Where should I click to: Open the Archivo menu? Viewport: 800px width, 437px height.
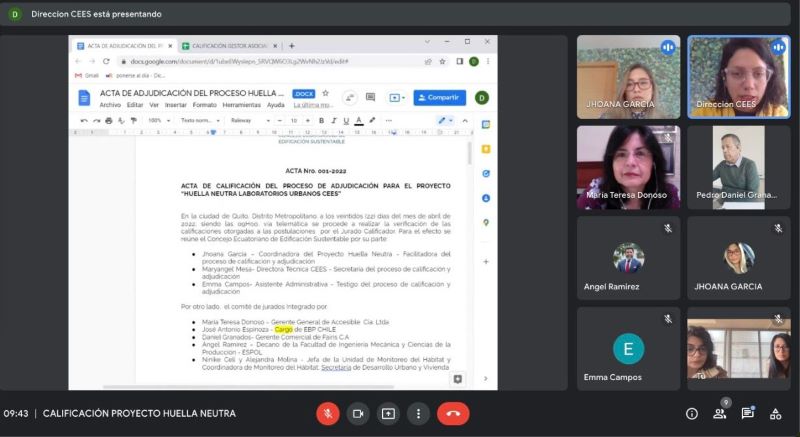110,105
